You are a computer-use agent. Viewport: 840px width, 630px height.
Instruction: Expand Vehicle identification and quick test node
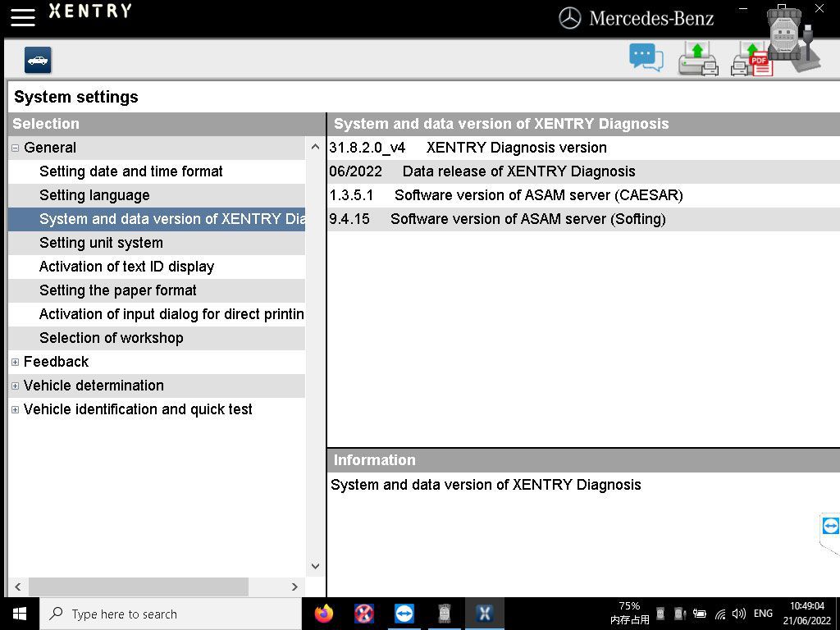pos(15,410)
